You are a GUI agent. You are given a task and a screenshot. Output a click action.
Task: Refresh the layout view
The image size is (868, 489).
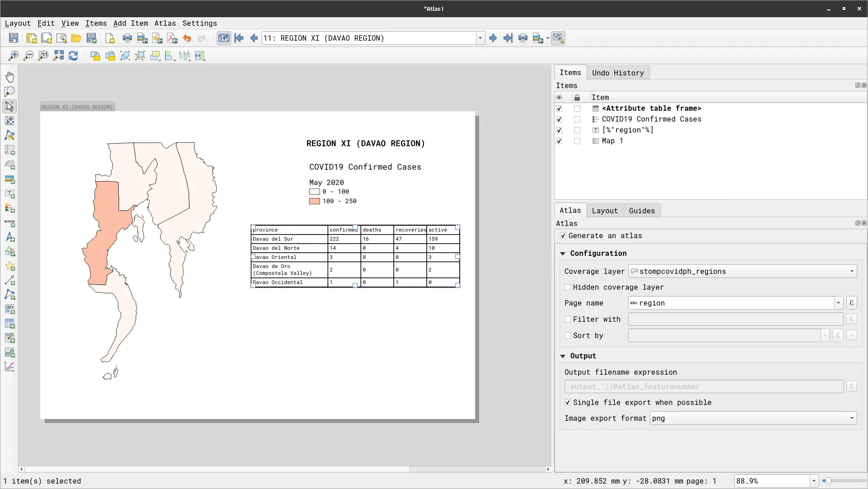(x=73, y=56)
